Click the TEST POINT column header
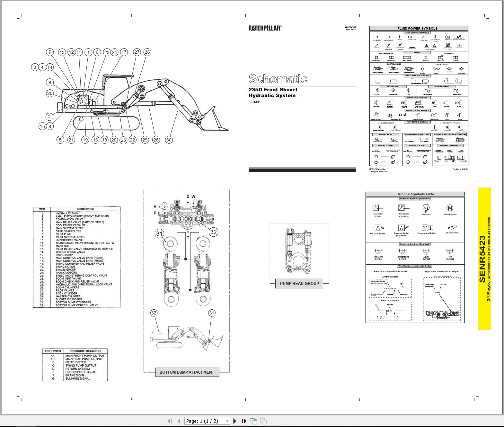504x427 pixels. pyautogui.click(x=53, y=351)
